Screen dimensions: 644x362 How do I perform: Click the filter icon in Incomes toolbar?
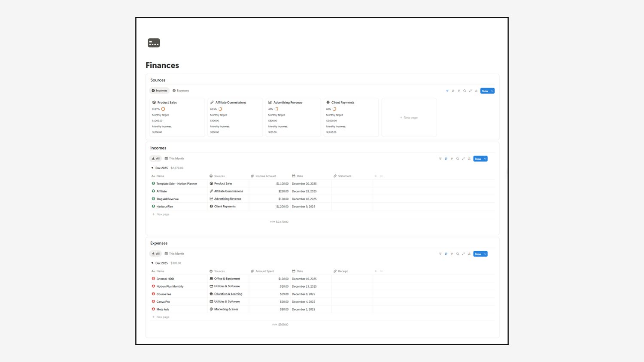click(x=440, y=159)
